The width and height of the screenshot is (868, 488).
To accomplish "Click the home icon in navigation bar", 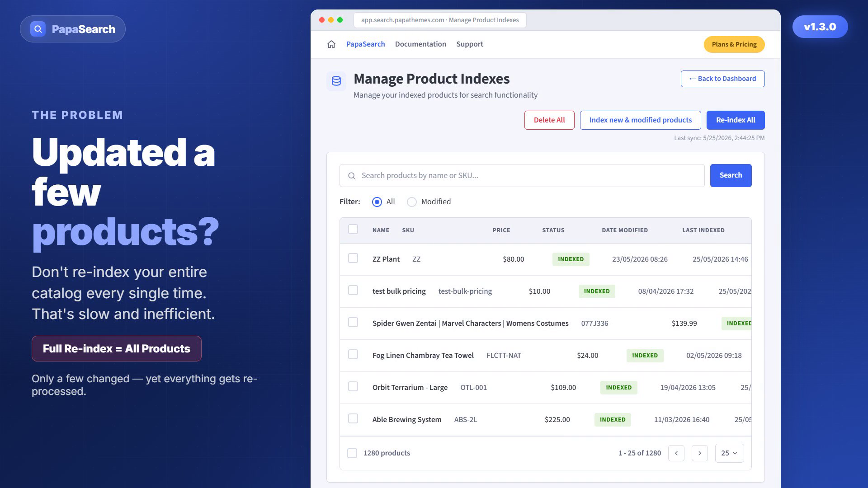I will pyautogui.click(x=331, y=44).
